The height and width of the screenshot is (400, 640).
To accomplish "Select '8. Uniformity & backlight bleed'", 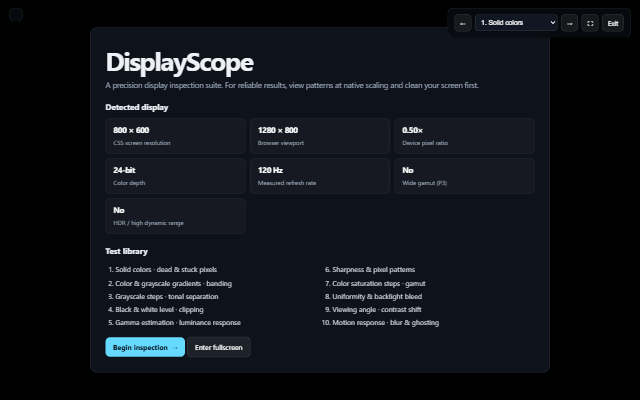I will [373, 297].
